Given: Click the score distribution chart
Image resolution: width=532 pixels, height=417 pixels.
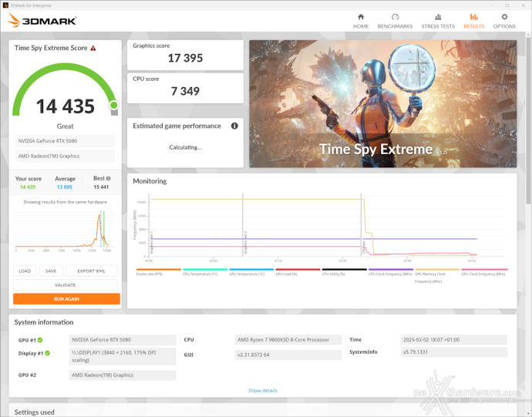Looking at the screenshot, I should click(x=65, y=230).
